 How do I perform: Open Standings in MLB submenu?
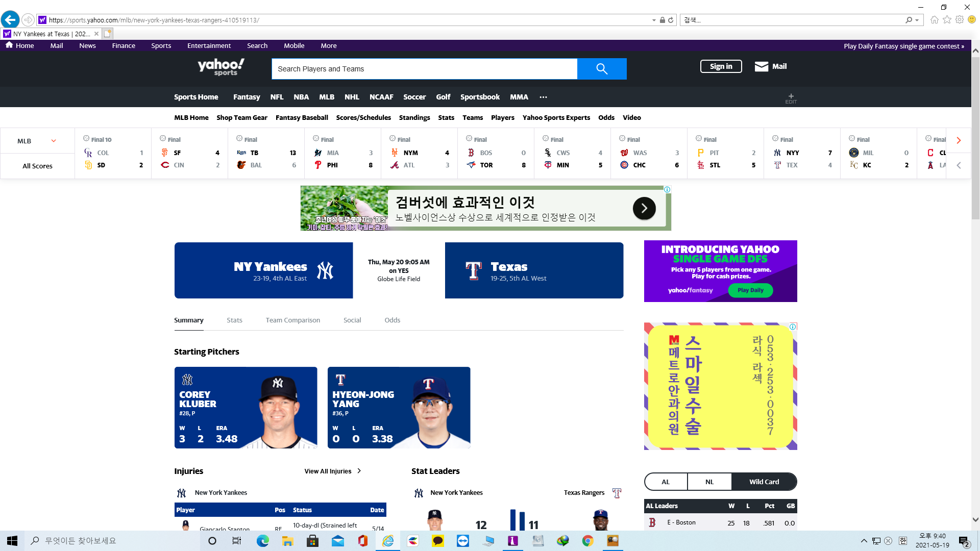(x=414, y=117)
